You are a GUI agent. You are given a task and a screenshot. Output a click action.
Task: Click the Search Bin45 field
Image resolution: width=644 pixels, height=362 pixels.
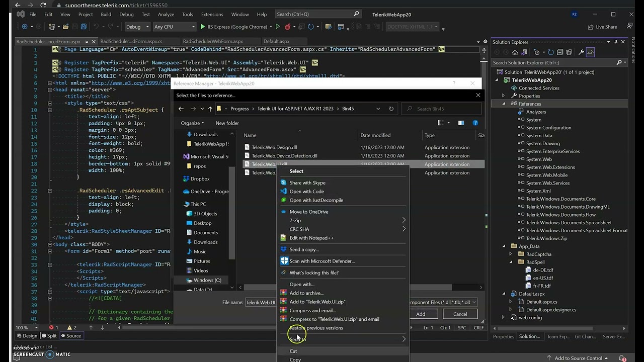[x=440, y=109]
